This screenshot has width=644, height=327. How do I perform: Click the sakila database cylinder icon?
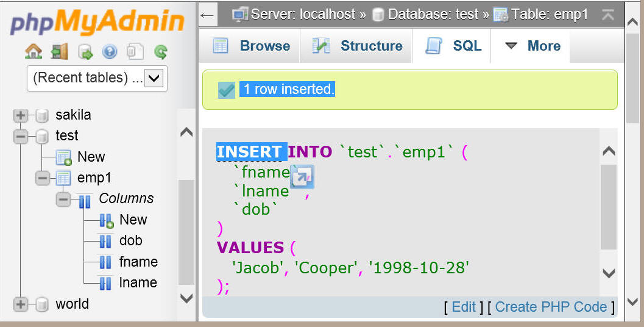(42, 115)
